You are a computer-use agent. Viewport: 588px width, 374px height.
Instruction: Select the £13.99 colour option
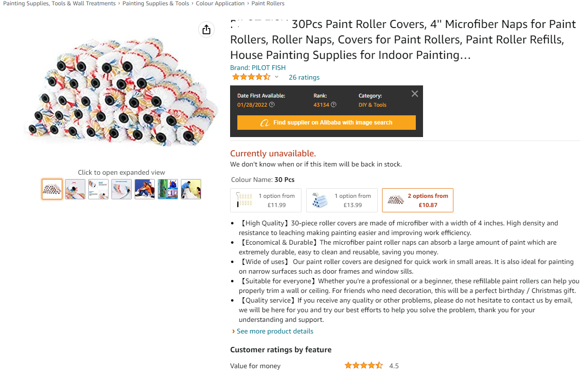342,200
